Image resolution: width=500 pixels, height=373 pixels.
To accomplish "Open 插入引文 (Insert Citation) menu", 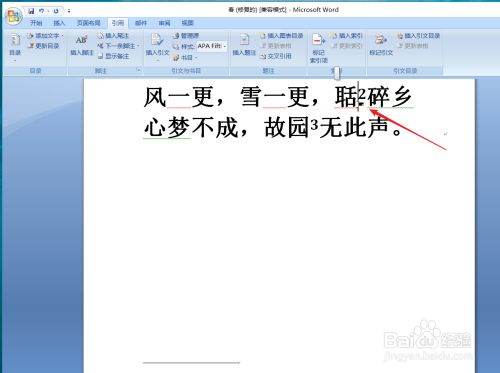I will point(157,47).
